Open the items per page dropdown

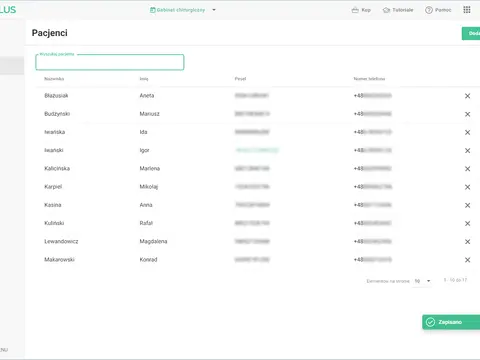click(x=422, y=281)
